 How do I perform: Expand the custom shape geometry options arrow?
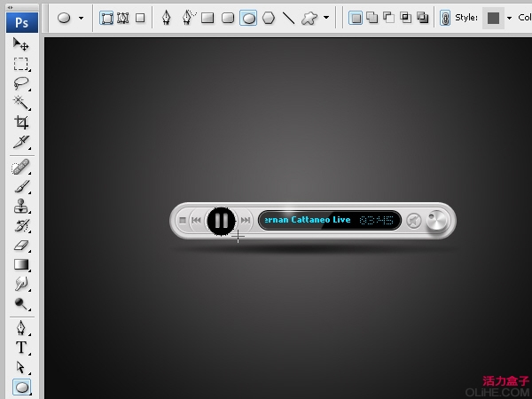pyautogui.click(x=326, y=17)
